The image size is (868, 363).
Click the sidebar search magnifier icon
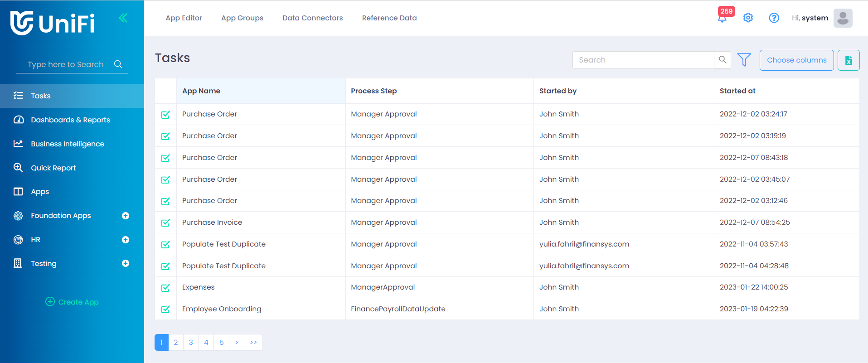118,64
